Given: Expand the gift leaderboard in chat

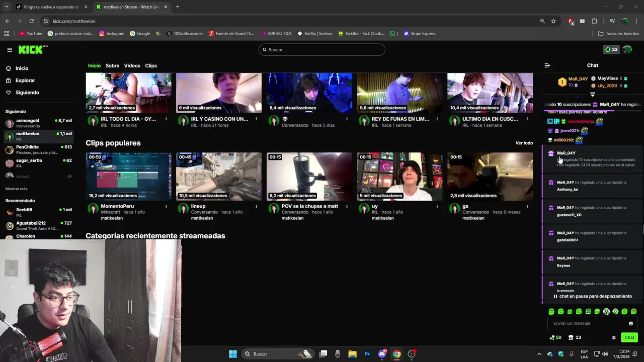Looking at the screenshot, I should click(592, 95).
